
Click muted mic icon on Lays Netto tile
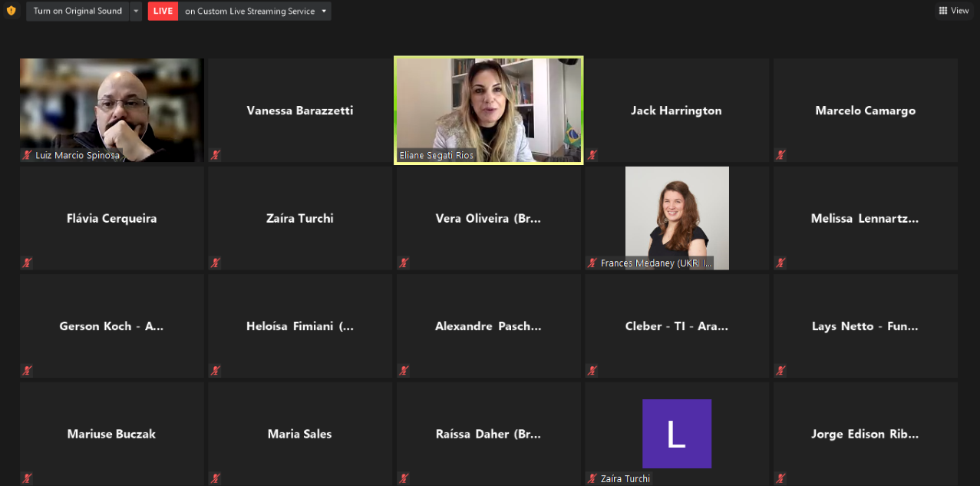780,371
